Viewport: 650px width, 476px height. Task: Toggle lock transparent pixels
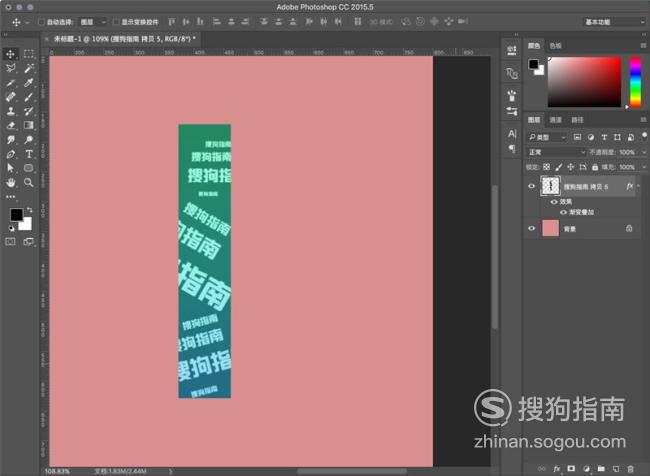tap(546, 167)
